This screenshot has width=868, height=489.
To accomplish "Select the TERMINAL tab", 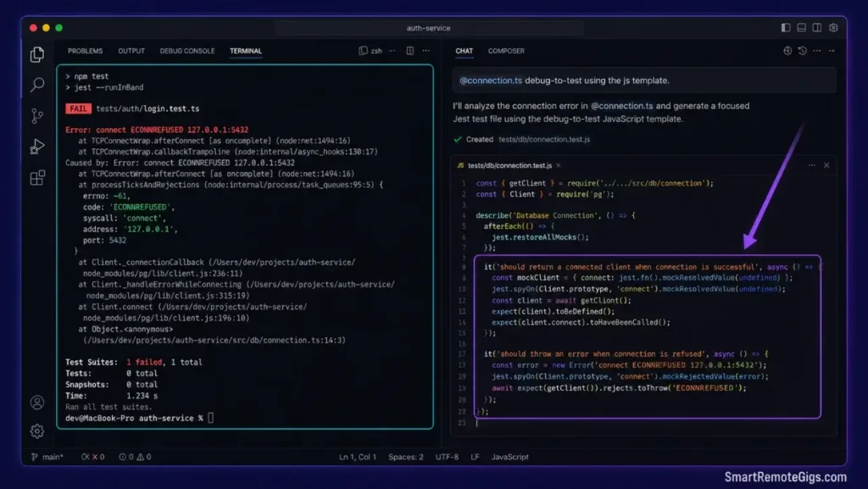I will click(246, 51).
